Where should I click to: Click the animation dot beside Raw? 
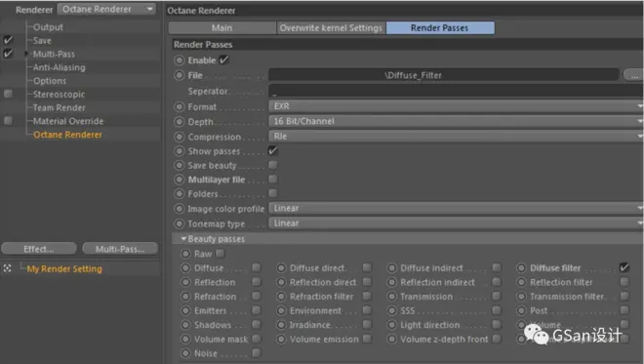[x=185, y=254]
